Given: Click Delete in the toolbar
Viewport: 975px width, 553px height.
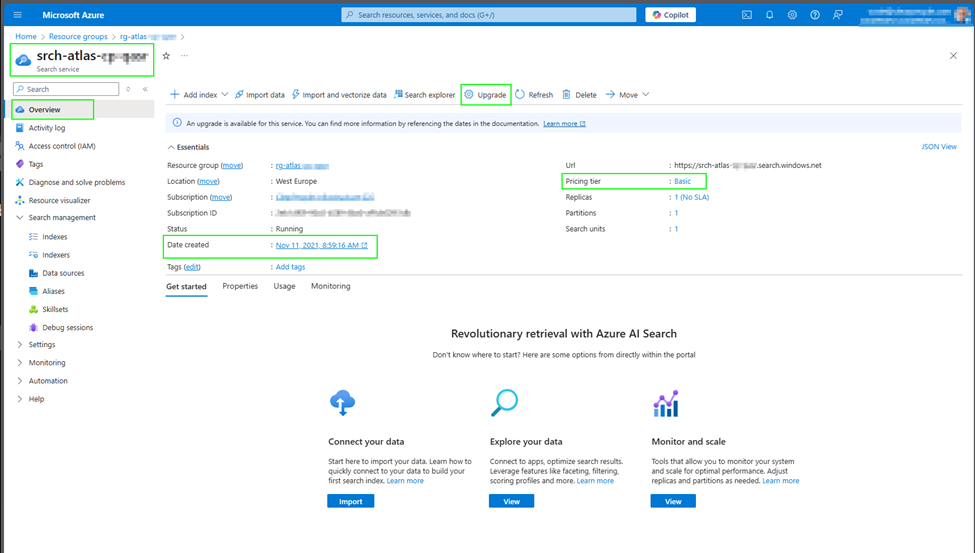Looking at the screenshot, I should (580, 95).
